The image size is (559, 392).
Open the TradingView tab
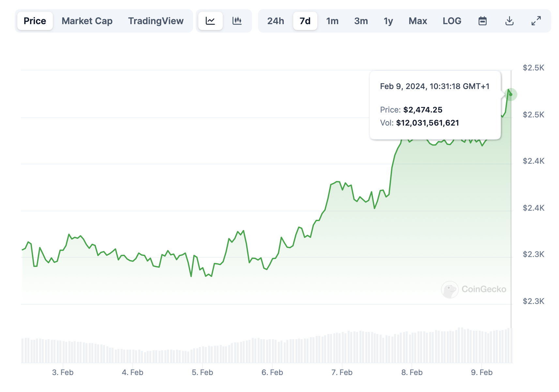(x=156, y=21)
